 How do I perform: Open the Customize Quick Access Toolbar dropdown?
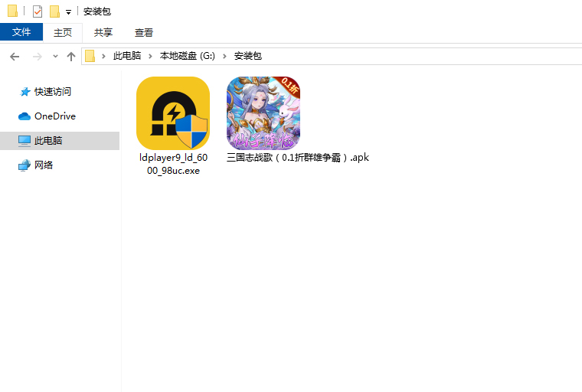68,12
